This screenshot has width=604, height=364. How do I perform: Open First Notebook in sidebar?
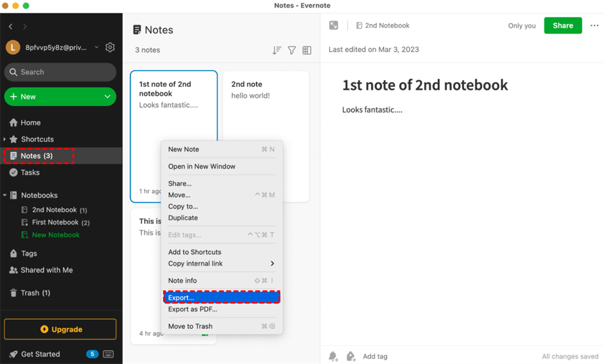tap(56, 222)
